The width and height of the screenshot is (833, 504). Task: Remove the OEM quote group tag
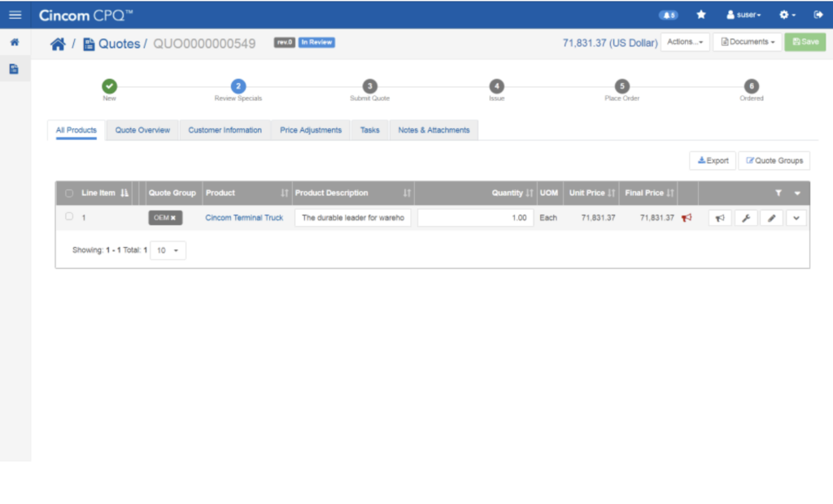click(x=173, y=218)
